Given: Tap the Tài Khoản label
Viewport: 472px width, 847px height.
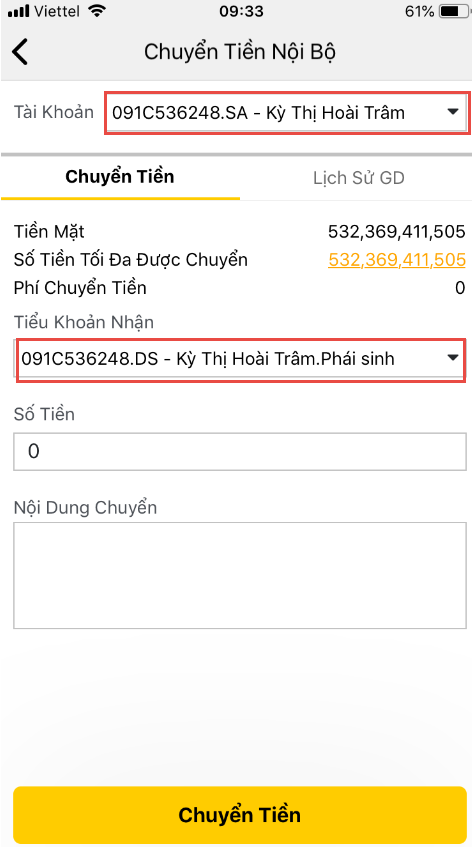Looking at the screenshot, I should tap(53, 112).
